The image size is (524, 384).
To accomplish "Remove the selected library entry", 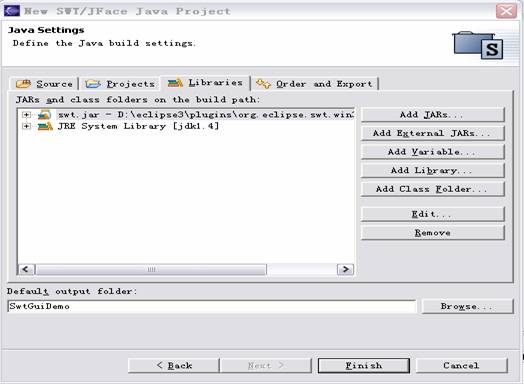I will point(432,233).
